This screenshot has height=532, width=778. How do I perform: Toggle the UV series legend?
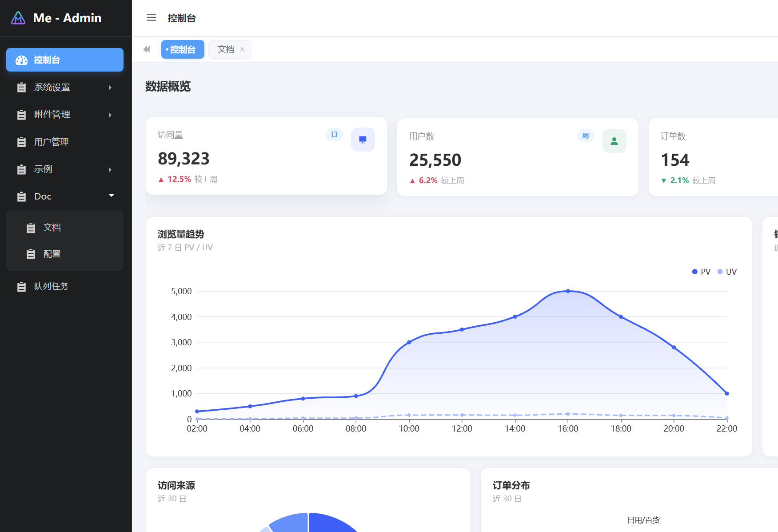(727, 272)
